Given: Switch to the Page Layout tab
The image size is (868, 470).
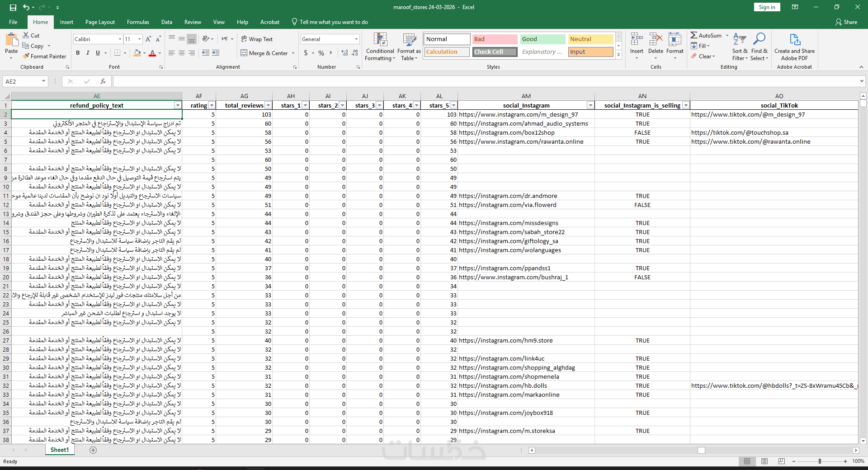Looking at the screenshot, I should (x=100, y=22).
